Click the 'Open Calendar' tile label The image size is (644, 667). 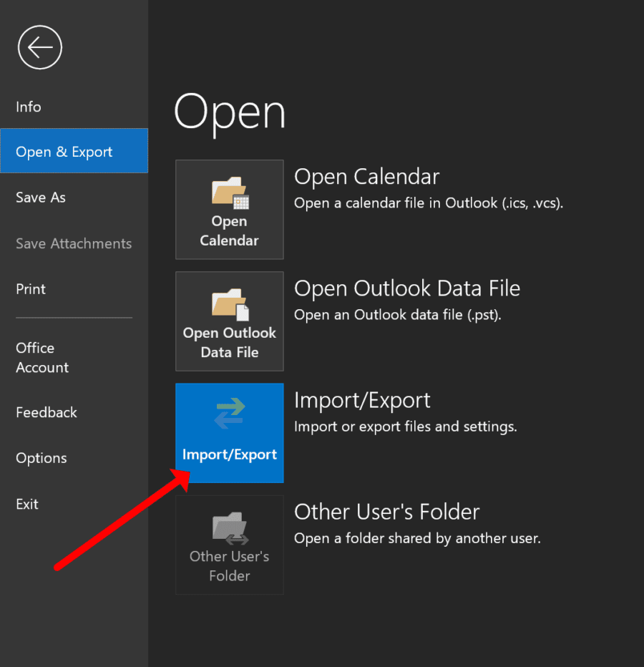point(229,231)
